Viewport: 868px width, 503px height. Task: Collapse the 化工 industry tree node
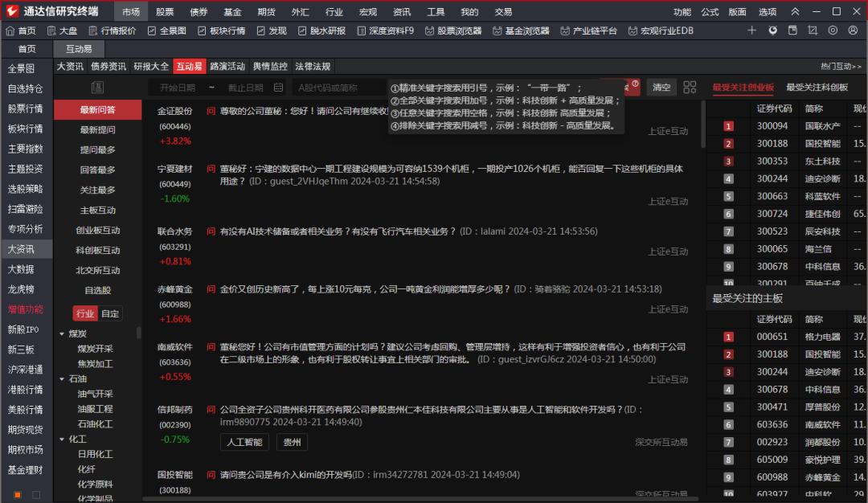[x=62, y=440]
